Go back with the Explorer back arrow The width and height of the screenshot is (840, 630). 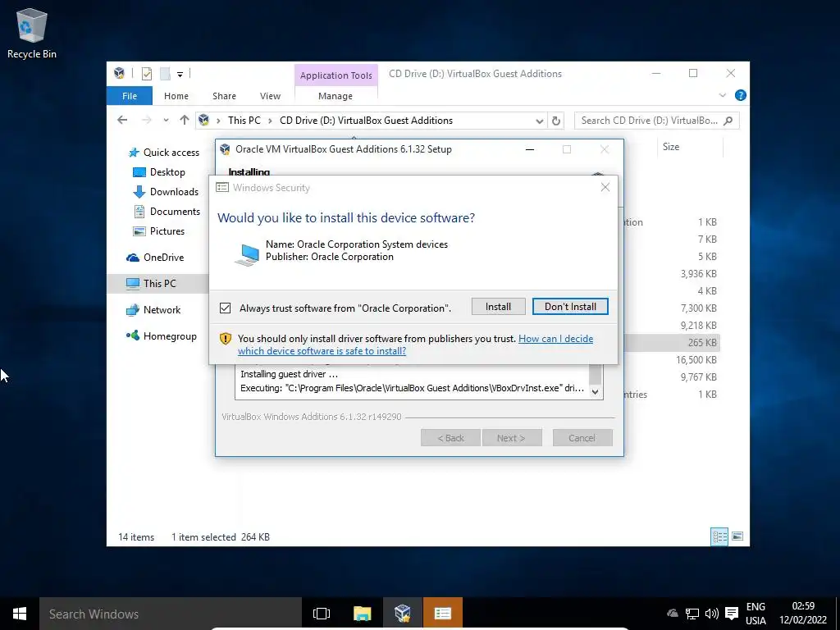click(x=123, y=120)
